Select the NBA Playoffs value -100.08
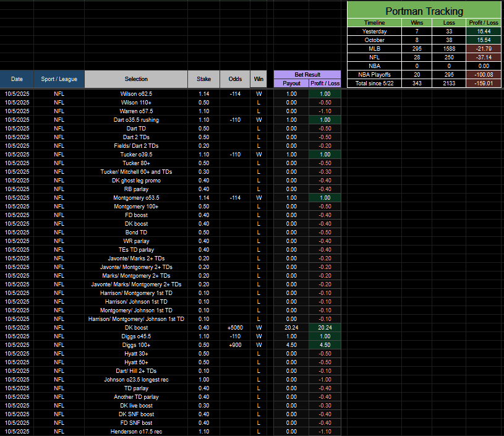This screenshot has width=504, height=436. click(484, 75)
